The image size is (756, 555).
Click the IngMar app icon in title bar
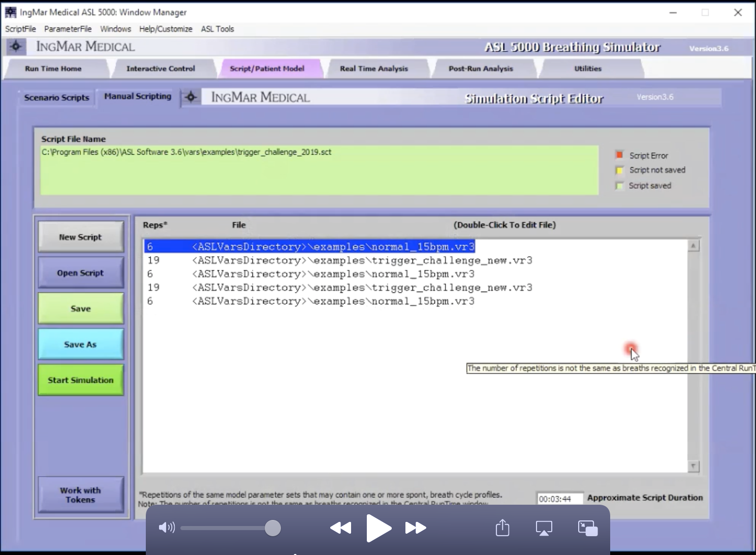pyautogui.click(x=10, y=12)
